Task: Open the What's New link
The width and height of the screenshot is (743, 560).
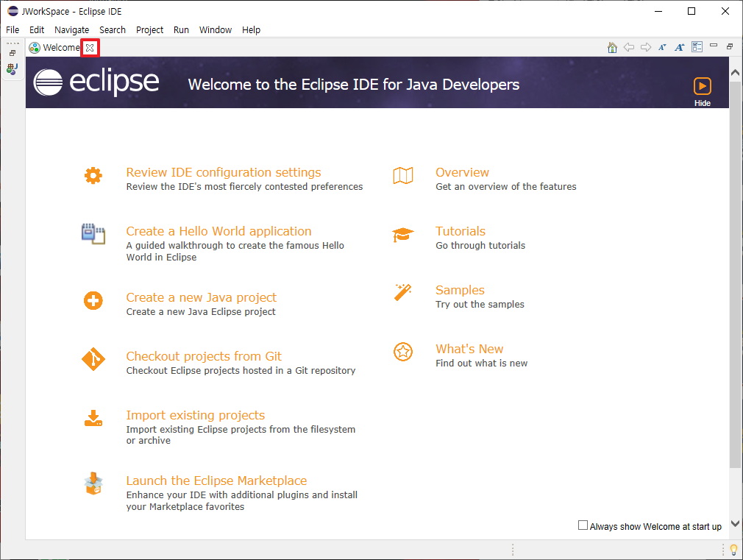Action: point(469,349)
